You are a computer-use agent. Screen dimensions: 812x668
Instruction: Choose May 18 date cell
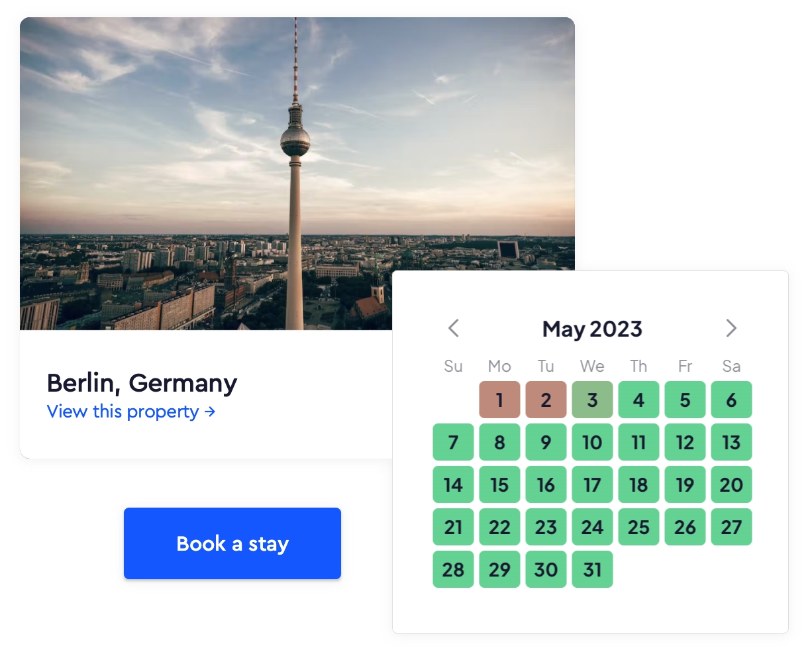(x=639, y=484)
